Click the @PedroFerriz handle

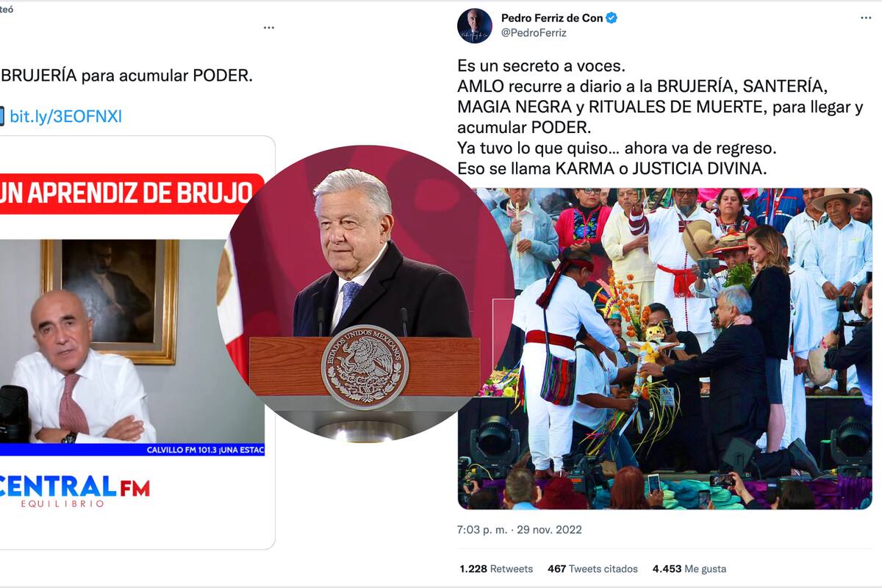[534, 33]
